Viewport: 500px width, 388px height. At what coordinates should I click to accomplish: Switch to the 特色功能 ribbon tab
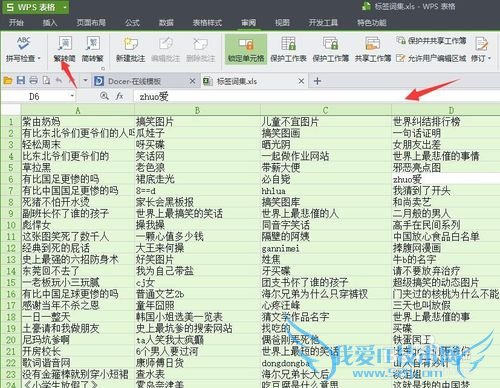(x=372, y=23)
